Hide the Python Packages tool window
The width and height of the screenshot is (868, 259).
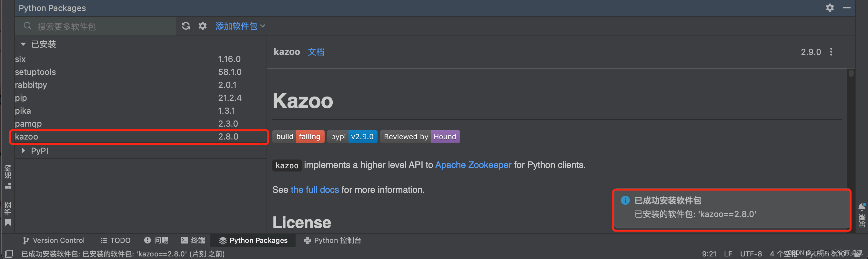click(x=846, y=8)
